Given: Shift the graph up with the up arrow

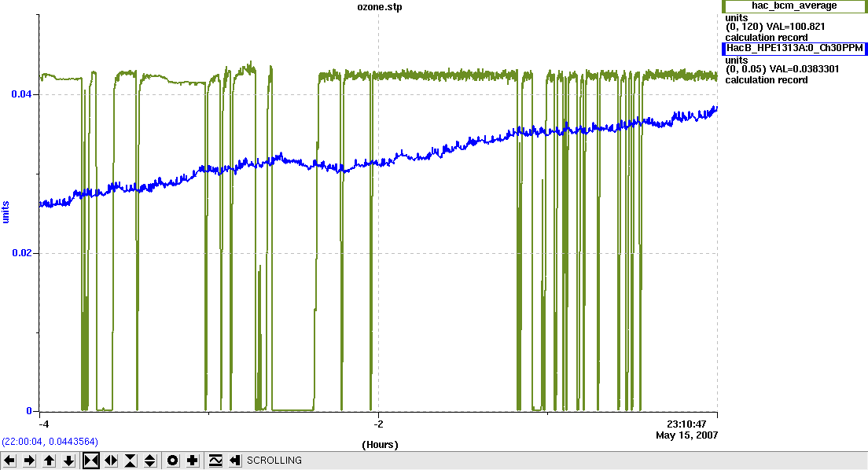Looking at the screenshot, I should [x=50, y=460].
